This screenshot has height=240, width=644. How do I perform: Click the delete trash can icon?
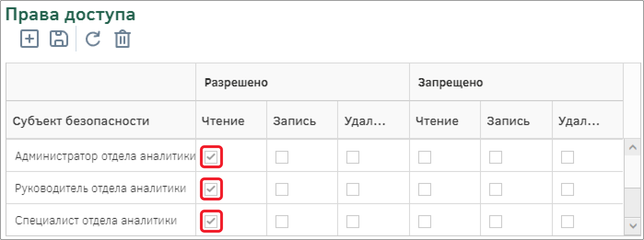(x=123, y=39)
